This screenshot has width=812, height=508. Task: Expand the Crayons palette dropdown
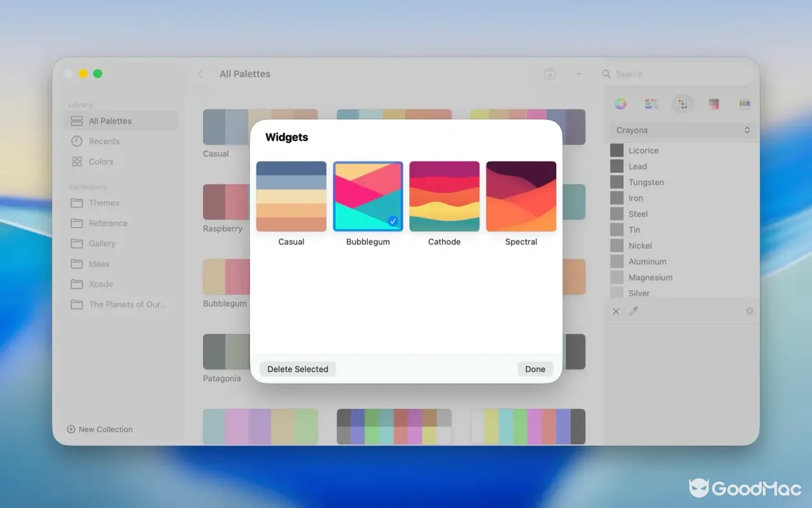(683, 130)
